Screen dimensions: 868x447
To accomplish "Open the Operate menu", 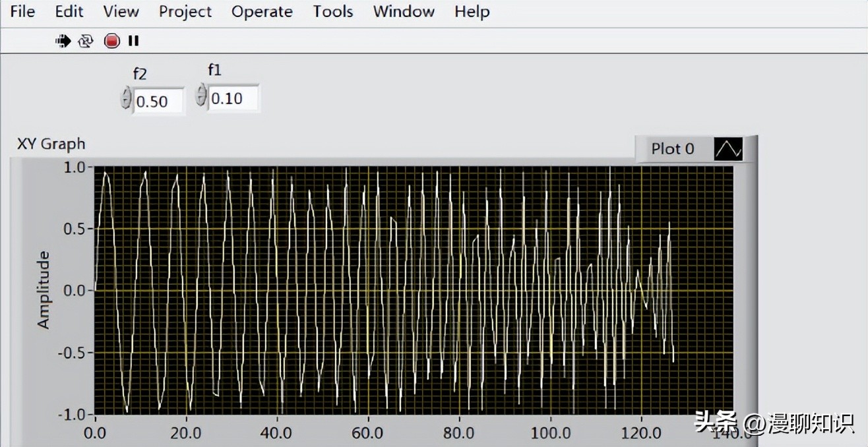I will [x=262, y=11].
